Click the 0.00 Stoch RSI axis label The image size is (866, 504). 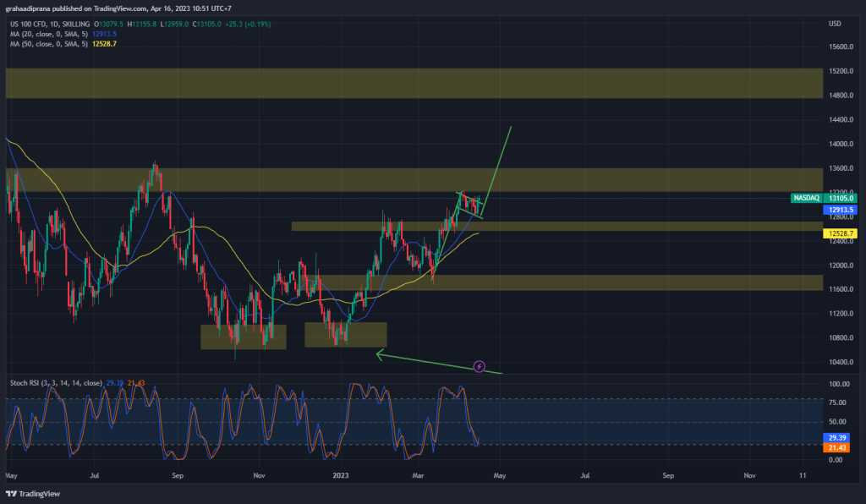[x=836, y=460]
